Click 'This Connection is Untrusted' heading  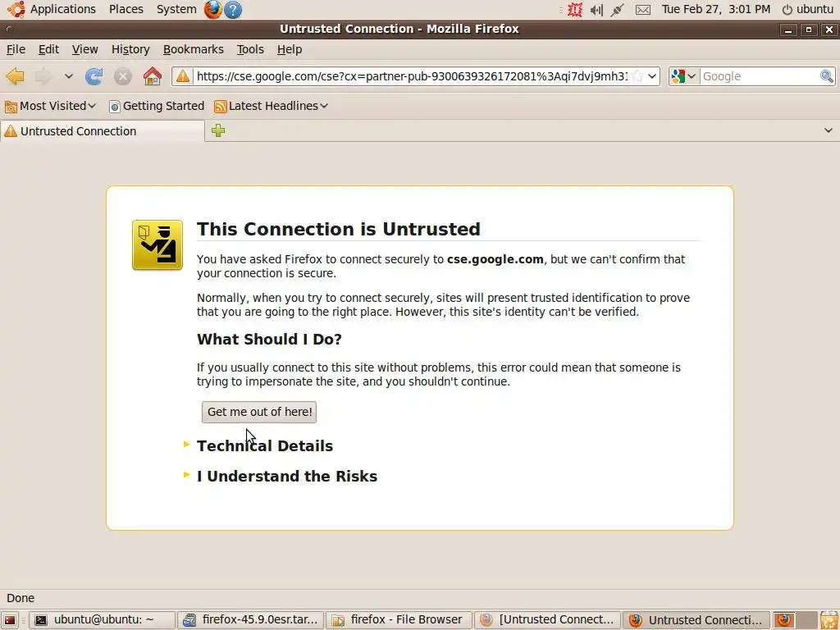339,229
